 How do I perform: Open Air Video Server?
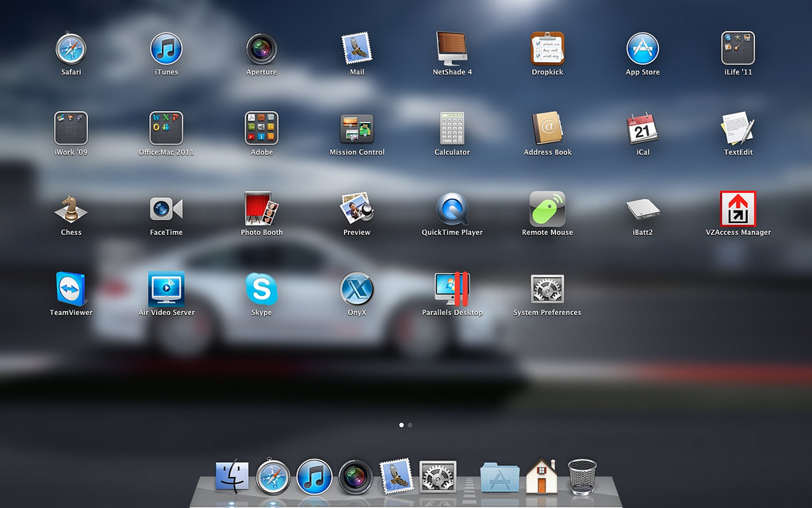tap(167, 289)
